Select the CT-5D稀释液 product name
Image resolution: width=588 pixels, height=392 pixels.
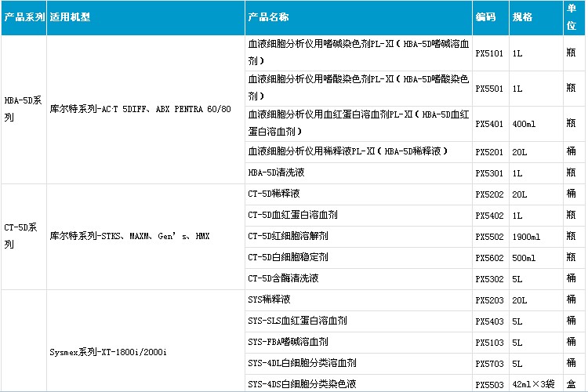click(274, 194)
